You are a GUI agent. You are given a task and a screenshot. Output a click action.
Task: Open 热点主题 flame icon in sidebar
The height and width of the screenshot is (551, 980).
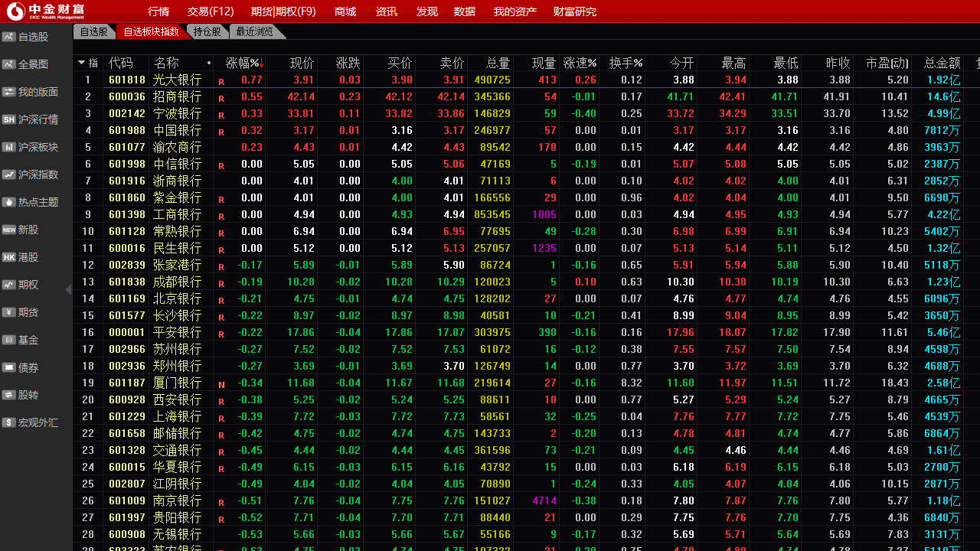(x=9, y=202)
